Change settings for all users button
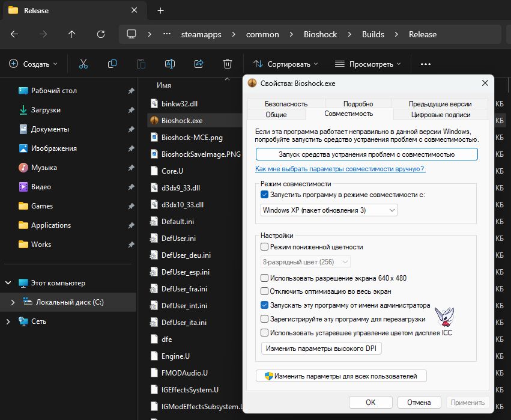This screenshot has height=420, width=511. pos(341,376)
